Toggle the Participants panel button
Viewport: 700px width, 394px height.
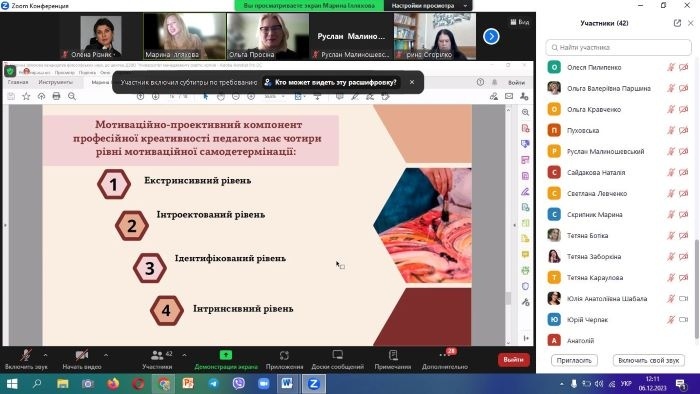click(157, 360)
